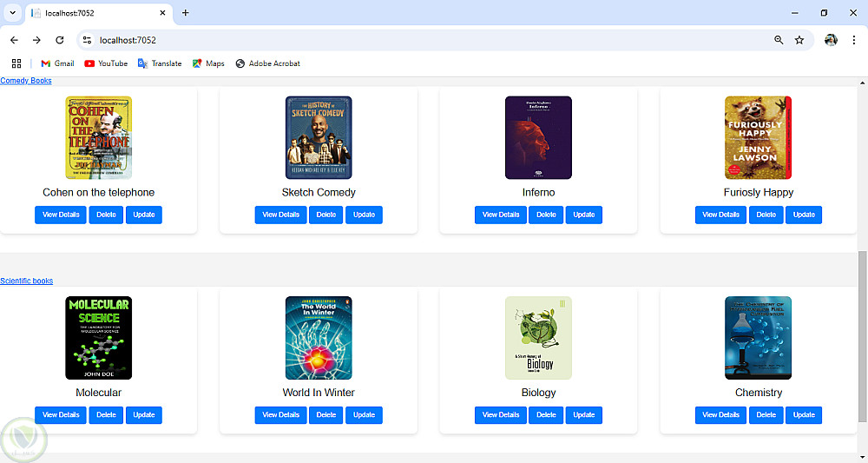Viewport: 868px width, 463px height.
Task: Delete the Sketch Comedy book
Action: tap(326, 215)
